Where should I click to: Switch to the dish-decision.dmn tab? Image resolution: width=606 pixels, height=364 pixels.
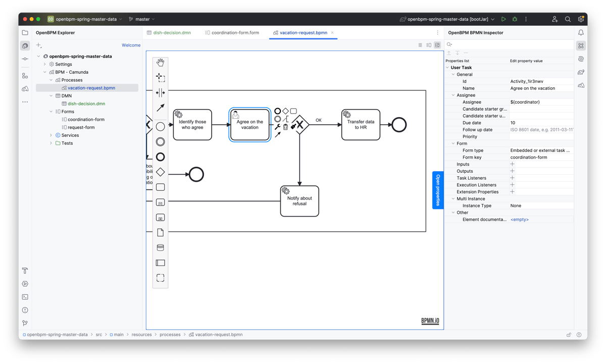[x=172, y=33]
